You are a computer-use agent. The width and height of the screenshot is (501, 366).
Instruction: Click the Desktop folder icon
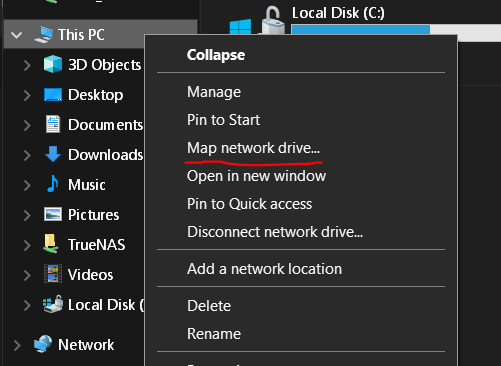tap(53, 95)
